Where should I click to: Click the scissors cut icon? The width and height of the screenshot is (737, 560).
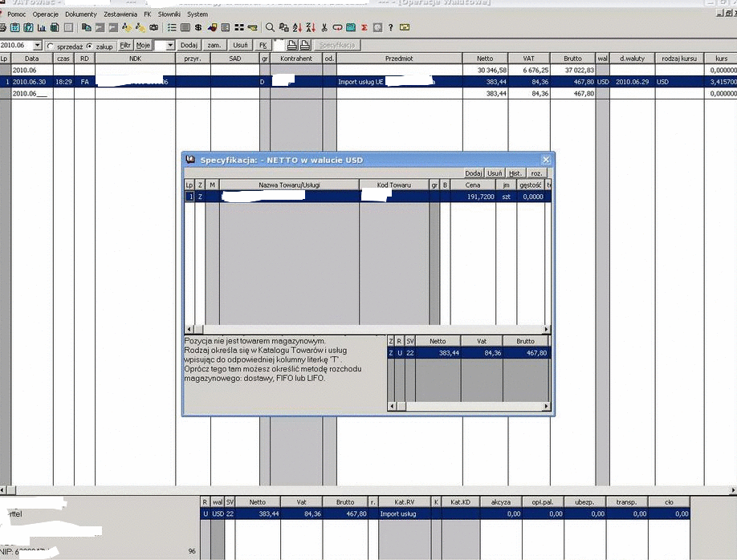pos(325,27)
